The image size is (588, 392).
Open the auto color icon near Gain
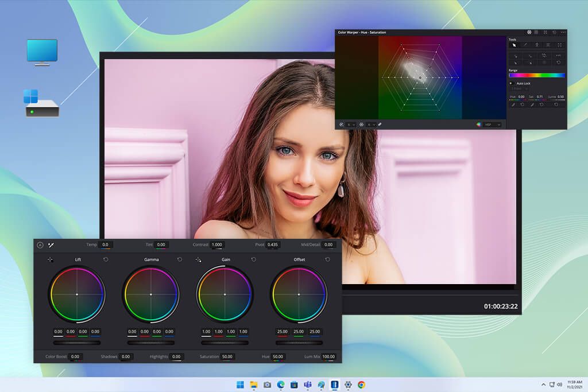(x=198, y=259)
